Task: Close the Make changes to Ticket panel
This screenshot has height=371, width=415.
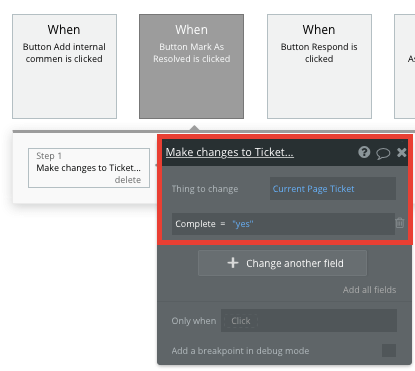Action: [402, 152]
